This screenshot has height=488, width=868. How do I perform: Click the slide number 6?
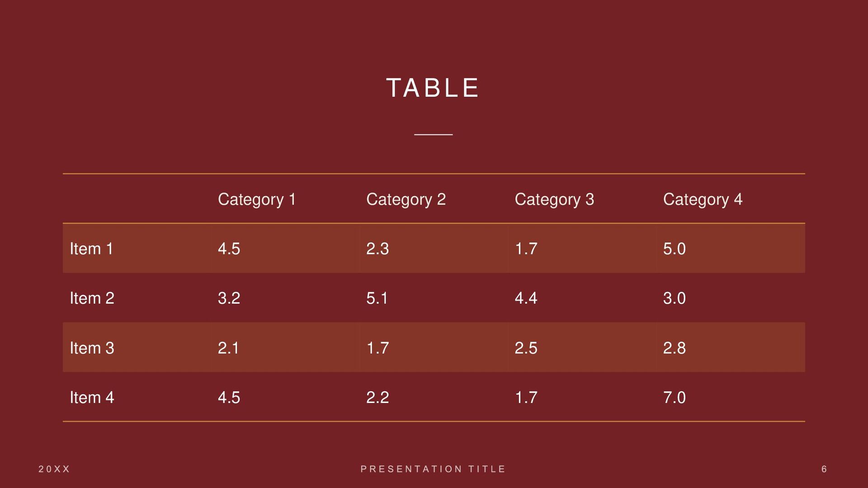824,469
